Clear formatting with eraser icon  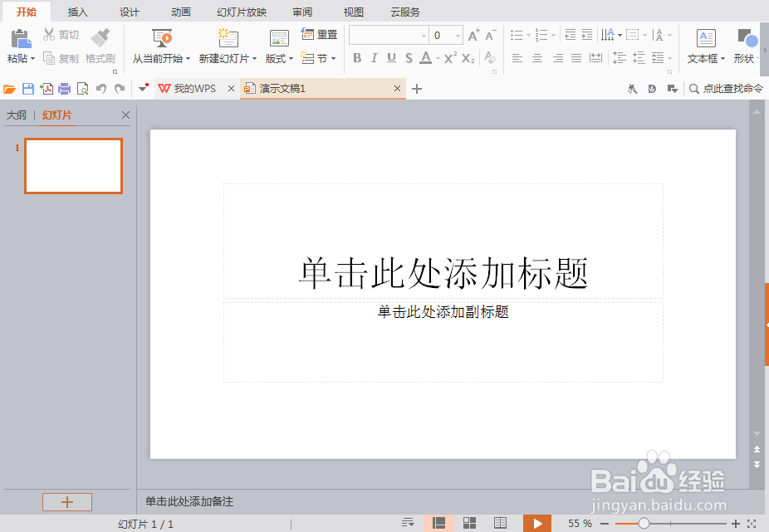point(489,58)
